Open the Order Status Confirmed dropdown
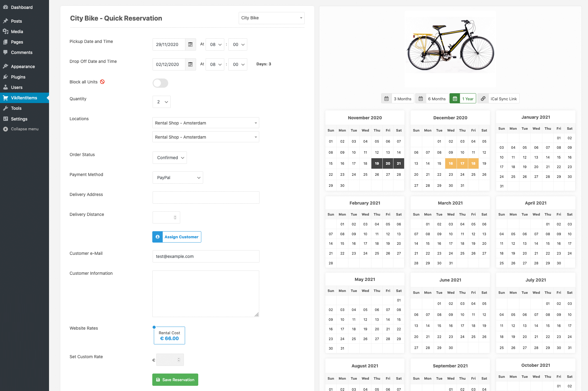This screenshot has height=391, width=588. point(170,158)
